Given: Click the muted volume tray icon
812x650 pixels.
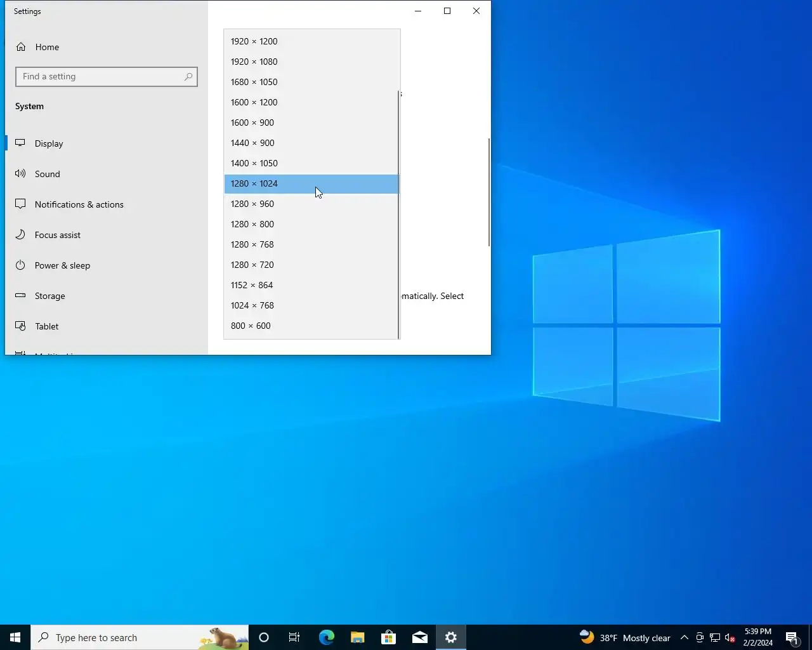Looking at the screenshot, I should 730,637.
